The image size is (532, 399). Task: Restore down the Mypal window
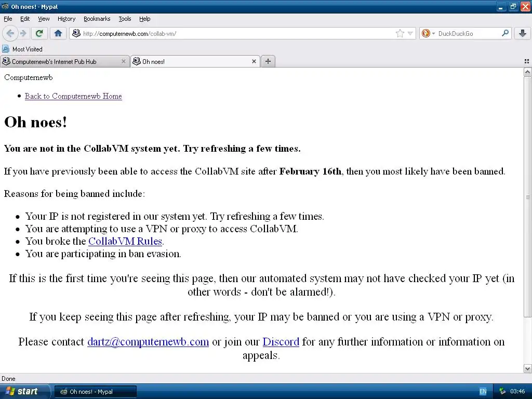click(513, 6)
